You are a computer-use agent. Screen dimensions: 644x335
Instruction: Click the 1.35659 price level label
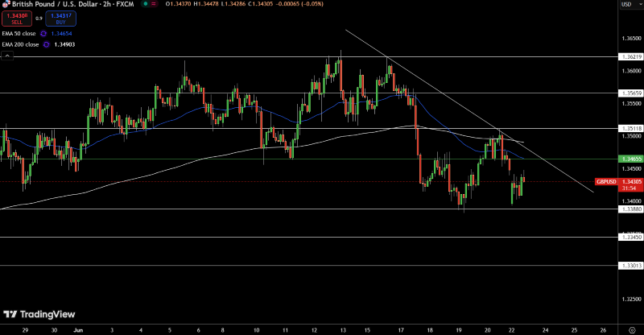(630, 93)
